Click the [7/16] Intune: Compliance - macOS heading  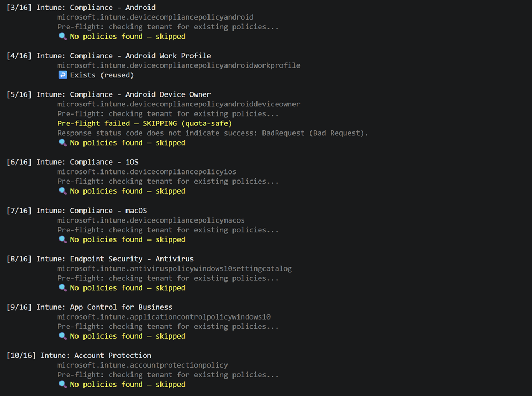coord(76,211)
